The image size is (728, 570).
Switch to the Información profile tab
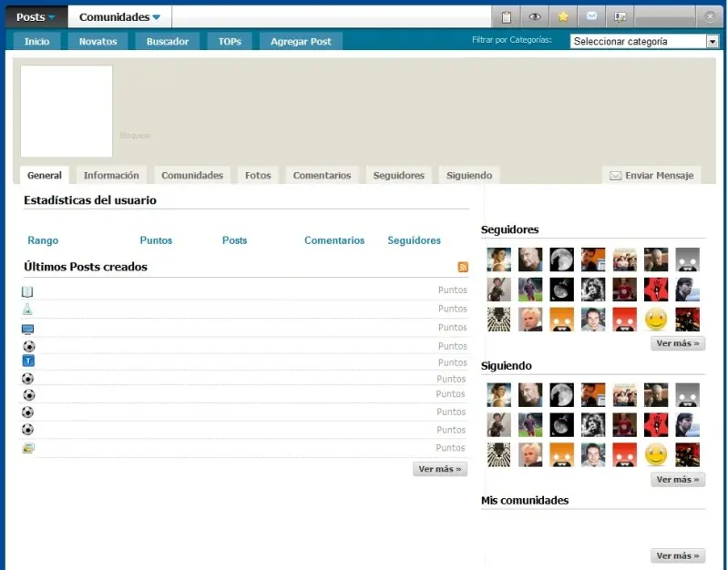[x=111, y=176]
